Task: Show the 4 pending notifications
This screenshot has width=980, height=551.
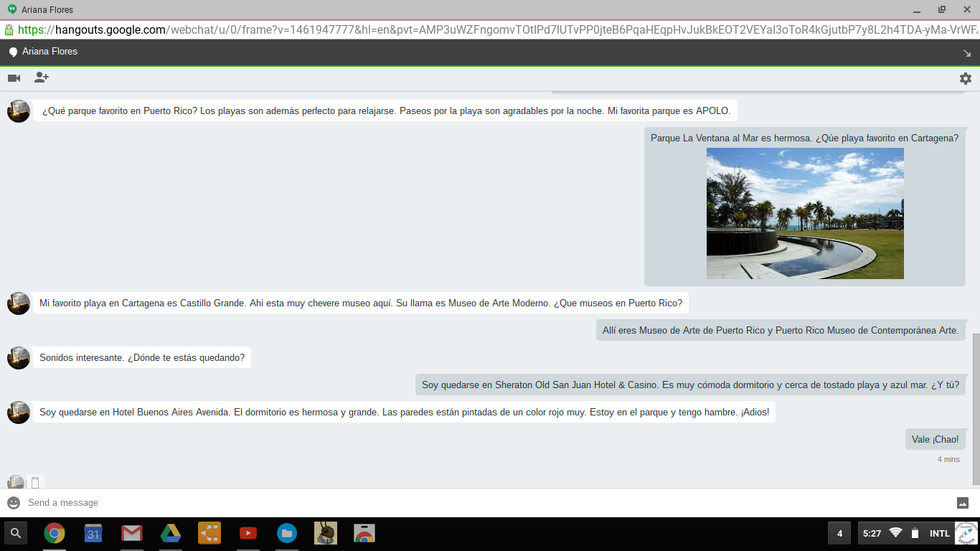Action: click(839, 533)
